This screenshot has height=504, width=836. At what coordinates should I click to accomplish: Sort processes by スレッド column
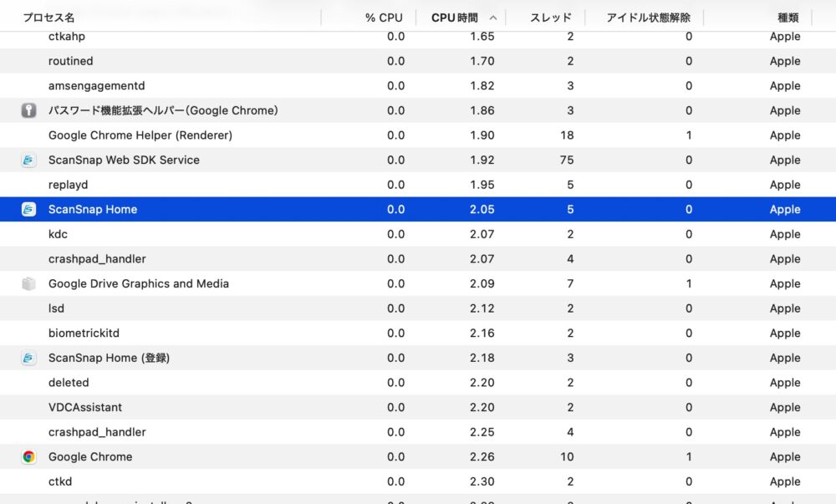tap(551, 18)
